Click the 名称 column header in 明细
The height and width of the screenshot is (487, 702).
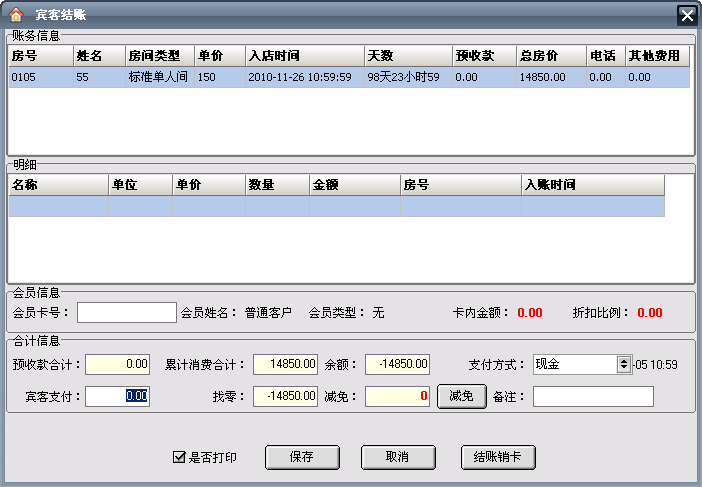[x=59, y=185]
